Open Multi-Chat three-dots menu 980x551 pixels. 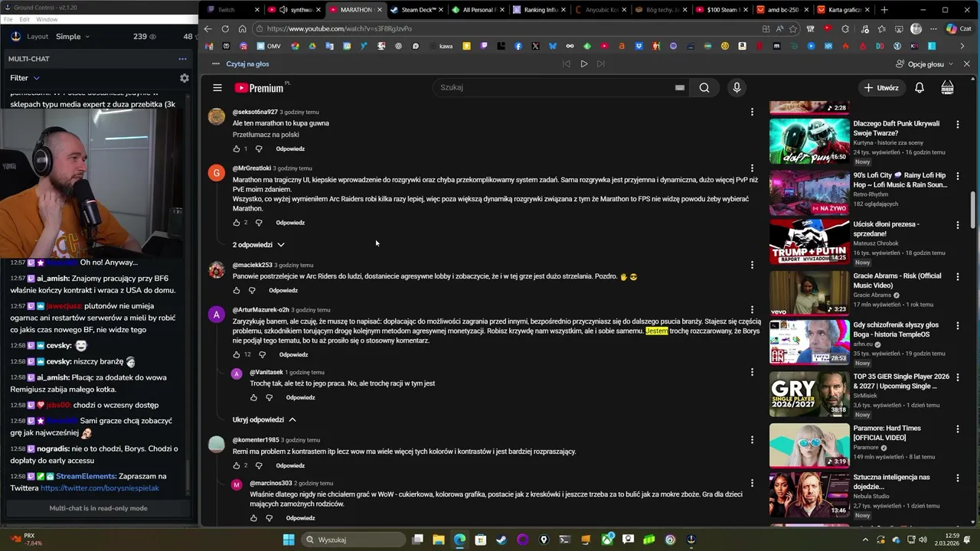point(182,59)
